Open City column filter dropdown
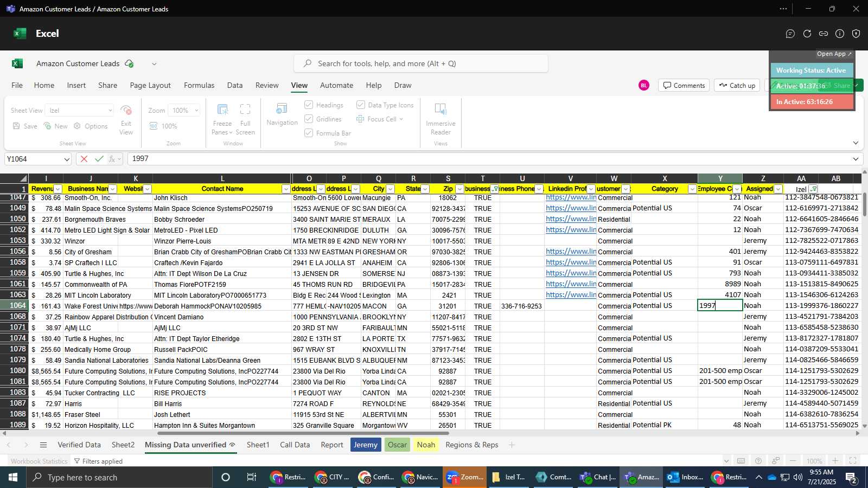868x488 pixels. click(x=390, y=189)
